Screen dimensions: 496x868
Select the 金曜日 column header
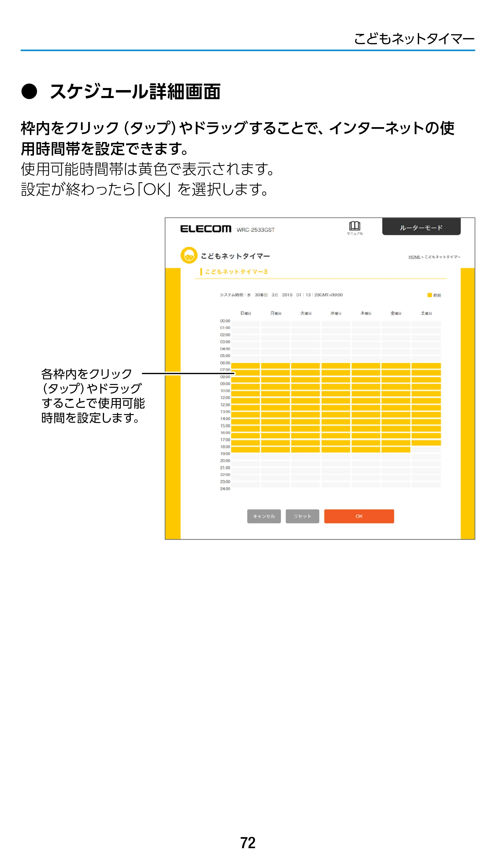[396, 313]
